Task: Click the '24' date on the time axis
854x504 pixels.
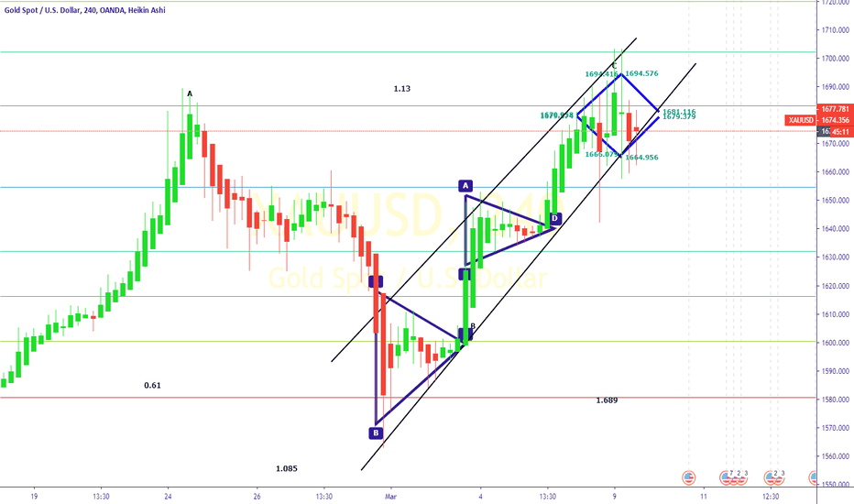Action: [x=168, y=497]
